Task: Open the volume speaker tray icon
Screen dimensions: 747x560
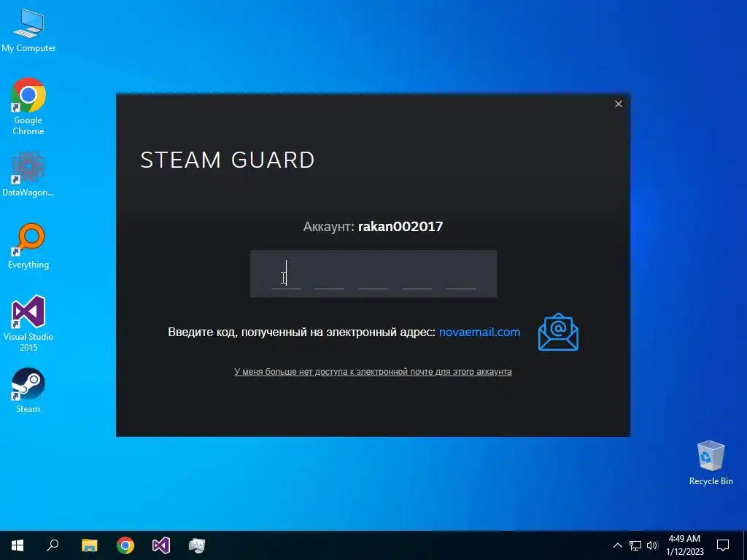Action: tap(652, 545)
